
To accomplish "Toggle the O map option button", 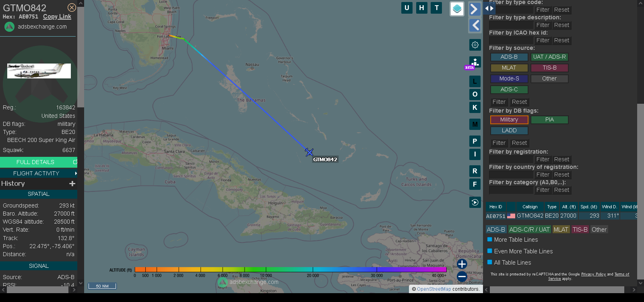I will click(475, 94).
